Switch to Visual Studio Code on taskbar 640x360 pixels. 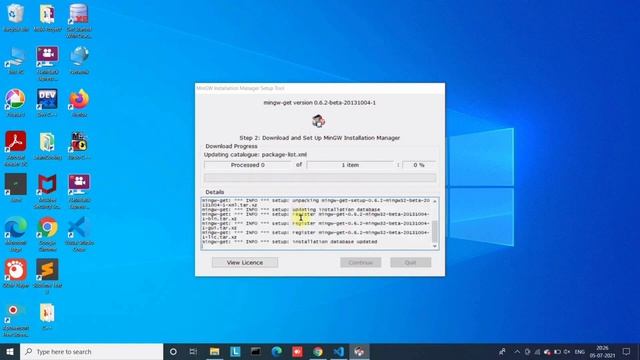tap(338, 351)
